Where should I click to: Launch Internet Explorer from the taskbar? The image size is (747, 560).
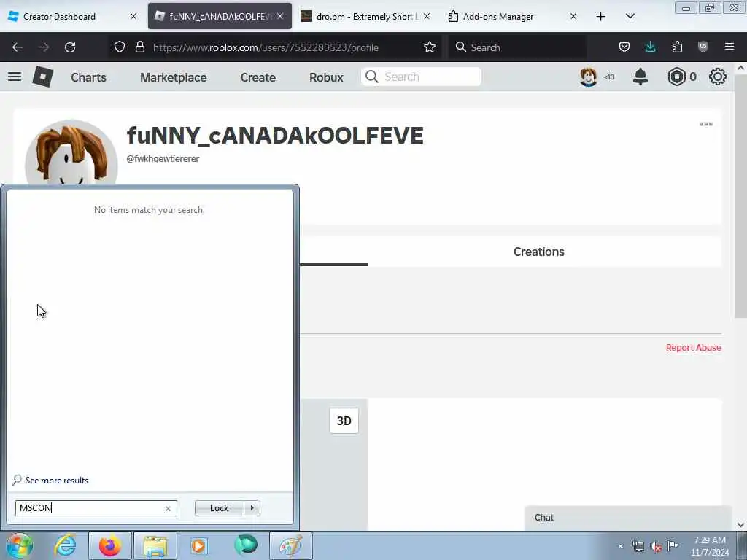[65, 545]
